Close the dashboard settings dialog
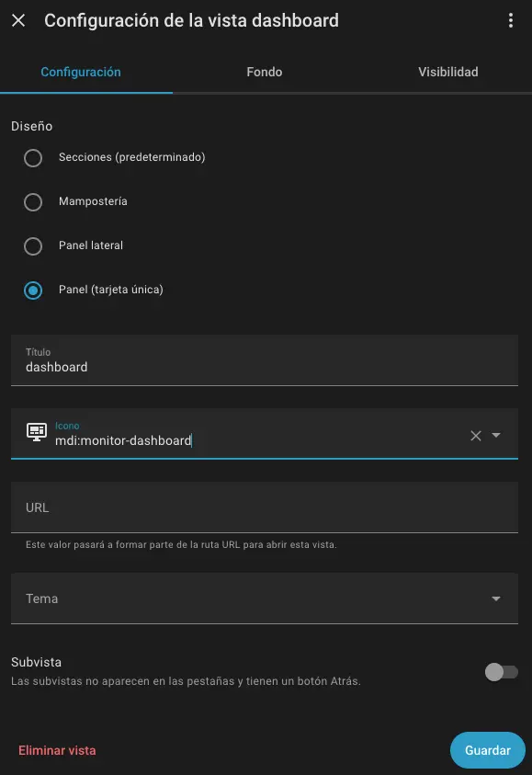Image resolution: width=532 pixels, height=775 pixels. 18,19
